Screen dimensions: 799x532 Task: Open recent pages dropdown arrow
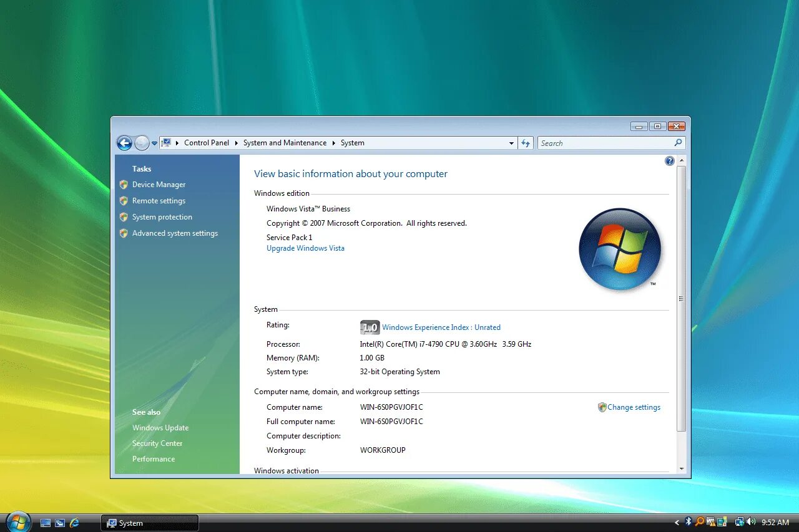154,143
